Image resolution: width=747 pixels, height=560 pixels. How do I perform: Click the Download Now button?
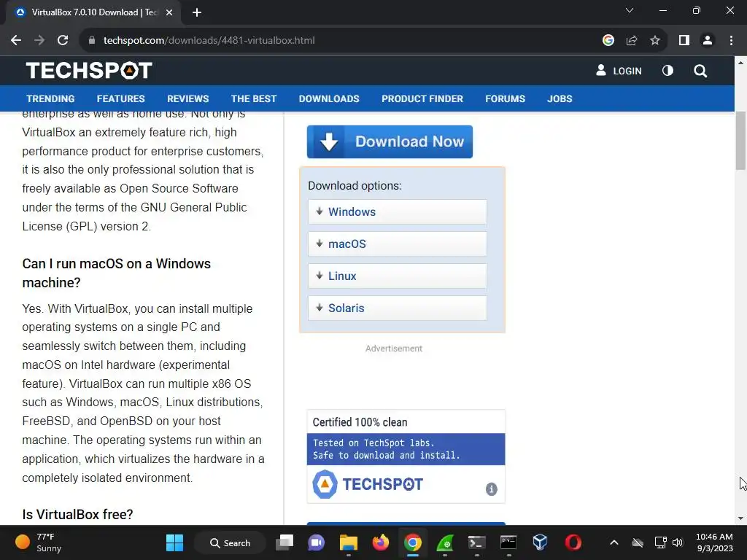point(390,141)
